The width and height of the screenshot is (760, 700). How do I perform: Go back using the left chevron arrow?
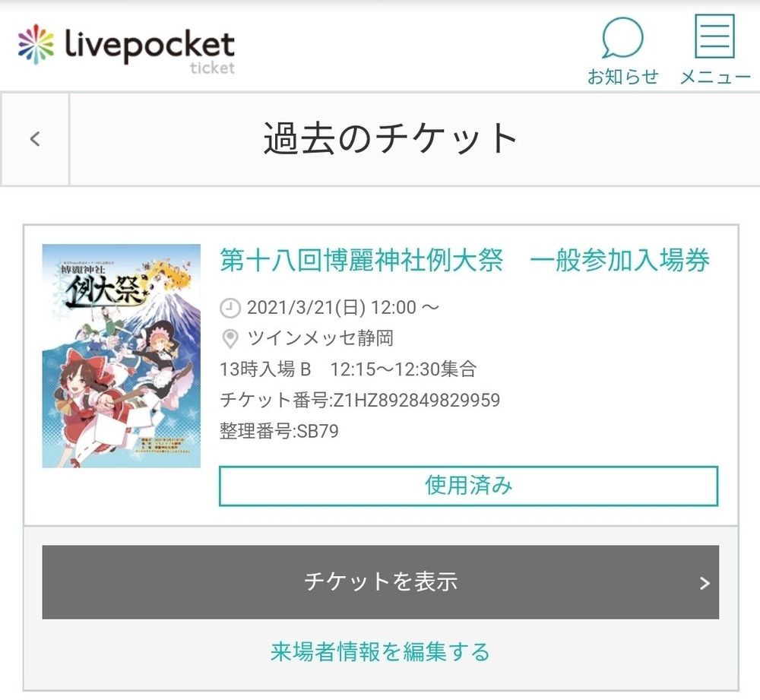[35, 139]
